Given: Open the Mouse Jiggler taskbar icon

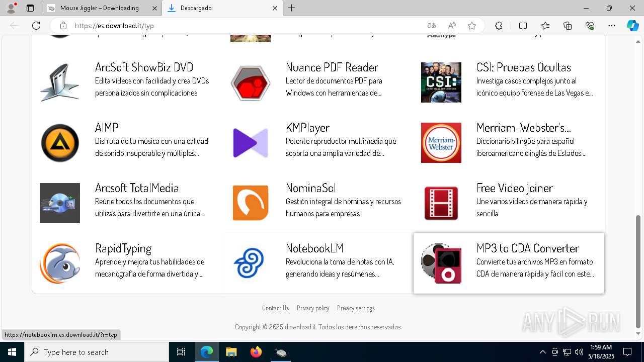Looking at the screenshot, I should 281,352.
